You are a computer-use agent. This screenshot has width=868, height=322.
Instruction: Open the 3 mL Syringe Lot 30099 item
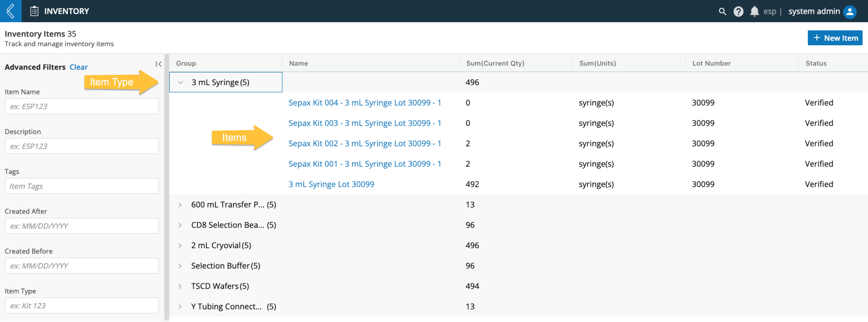(331, 184)
